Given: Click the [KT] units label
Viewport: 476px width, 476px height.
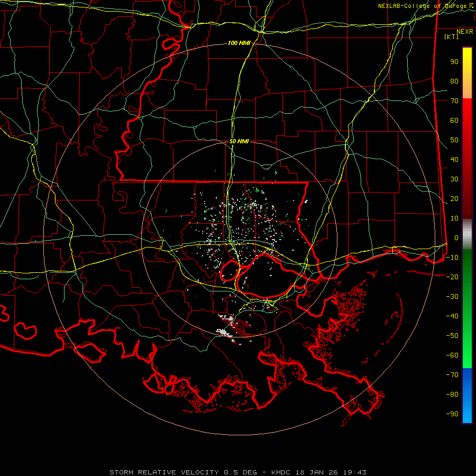Looking at the screenshot, I should (x=452, y=36).
